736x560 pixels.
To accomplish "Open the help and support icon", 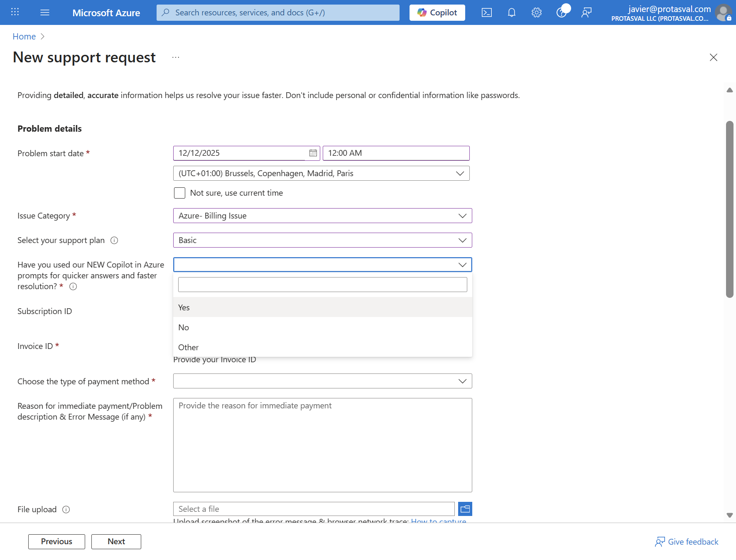I will click(562, 12).
